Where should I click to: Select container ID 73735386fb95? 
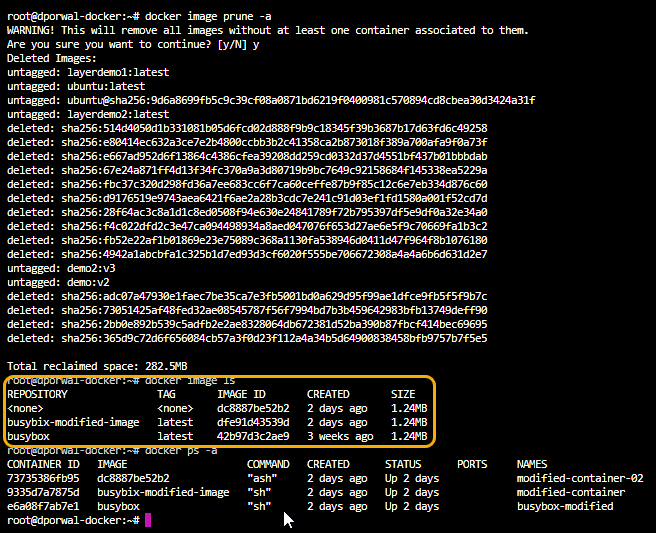(x=43, y=478)
